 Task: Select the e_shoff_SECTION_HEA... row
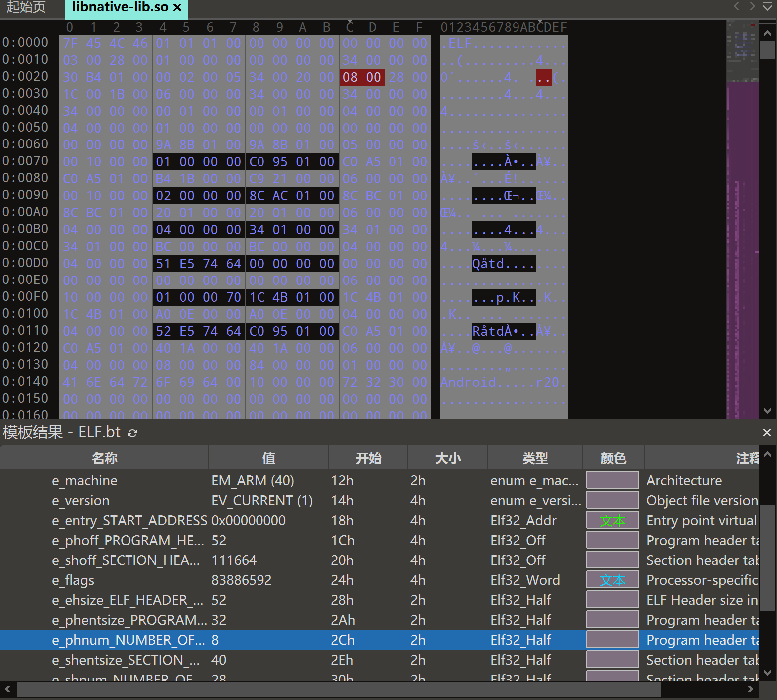point(126,560)
